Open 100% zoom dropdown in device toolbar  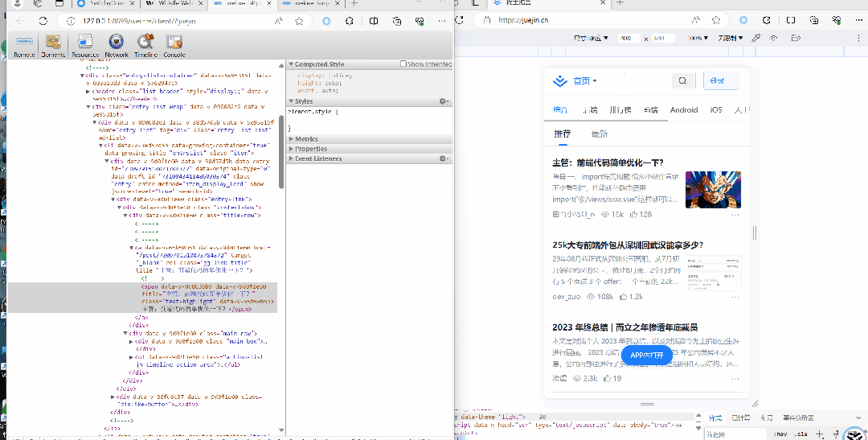[x=698, y=39]
